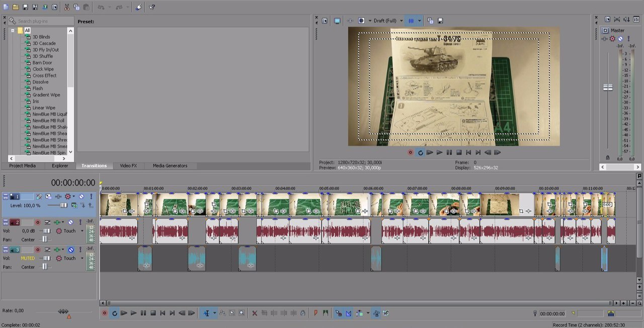Screen dimensions: 644x328
Task: Open the Project Media tab
Action: coord(23,166)
